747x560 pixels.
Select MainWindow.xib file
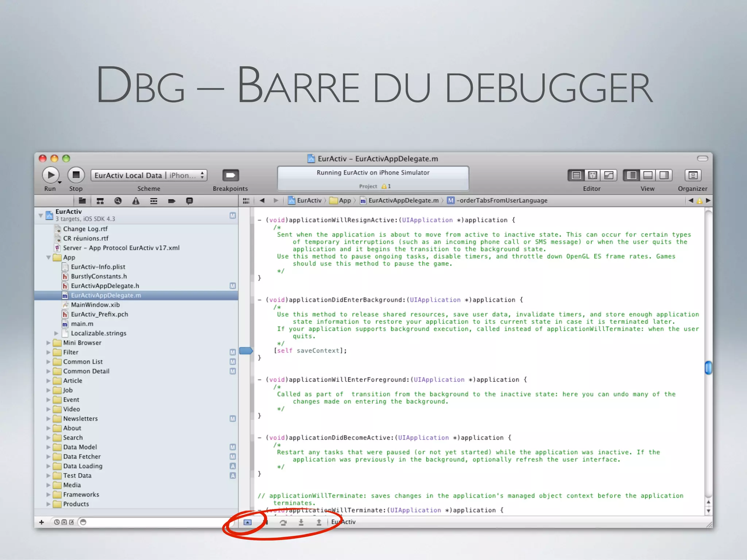(136, 305)
